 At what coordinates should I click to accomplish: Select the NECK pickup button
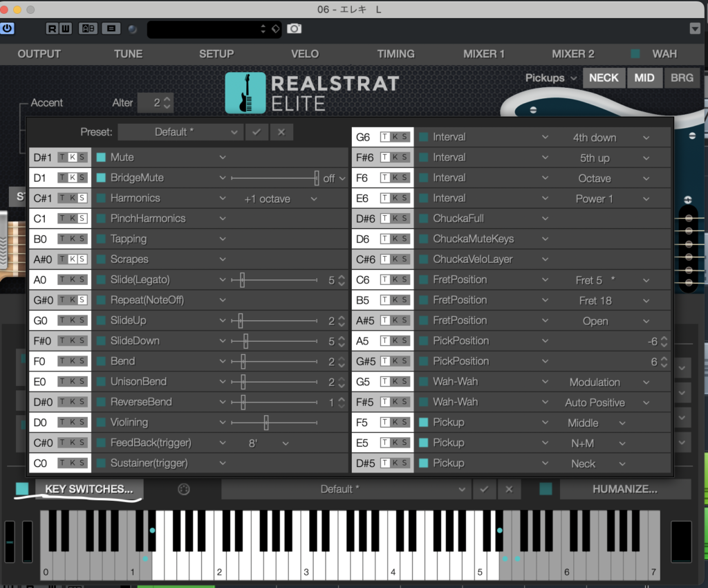(604, 78)
